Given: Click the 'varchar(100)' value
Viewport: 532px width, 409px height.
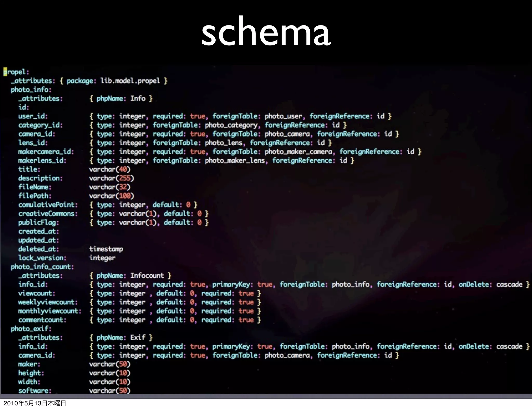Looking at the screenshot, I should tap(112, 196).
